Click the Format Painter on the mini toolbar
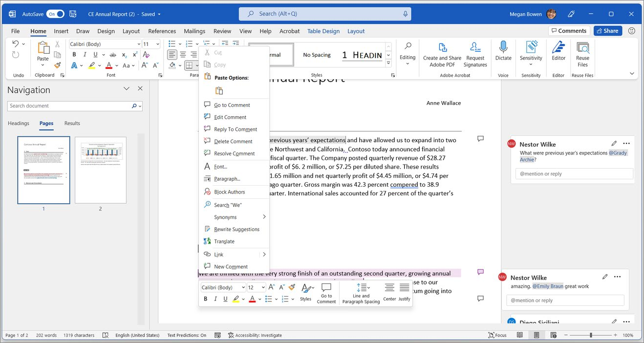The width and height of the screenshot is (644, 343). pos(292,287)
